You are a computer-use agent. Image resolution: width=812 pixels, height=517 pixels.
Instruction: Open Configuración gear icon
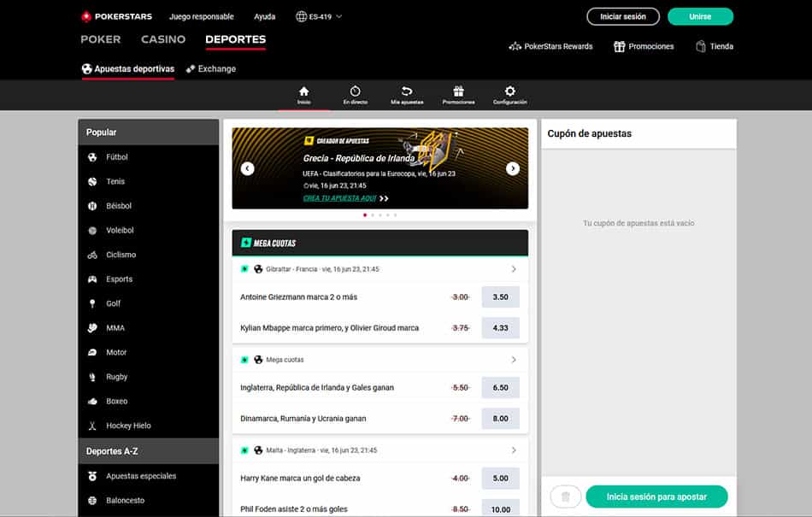pos(510,91)
